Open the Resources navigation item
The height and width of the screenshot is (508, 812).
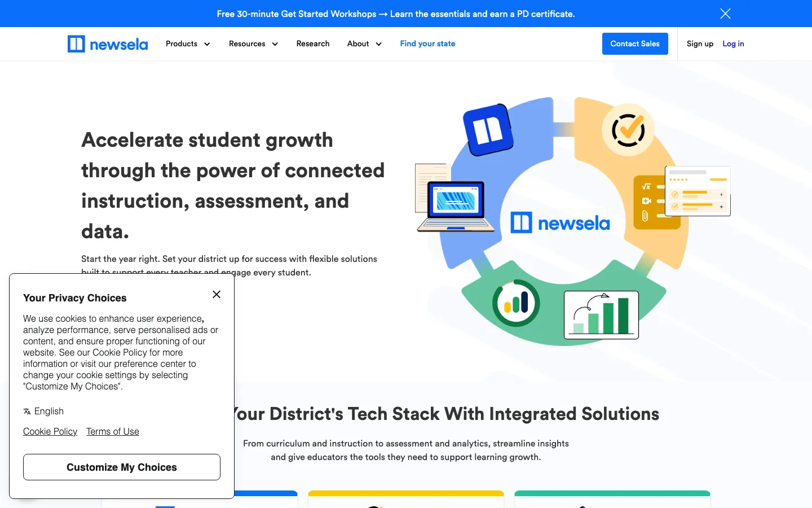click(247, 43)
